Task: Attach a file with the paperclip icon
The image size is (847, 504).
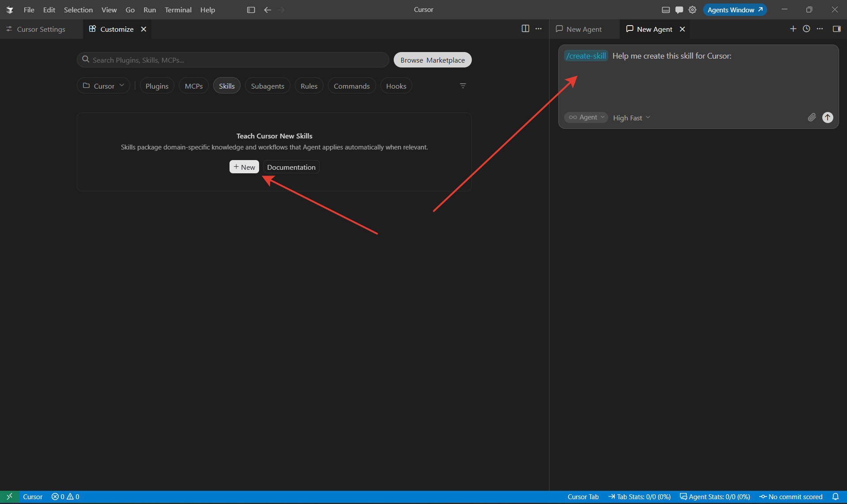Action: (x=812, y=117)
